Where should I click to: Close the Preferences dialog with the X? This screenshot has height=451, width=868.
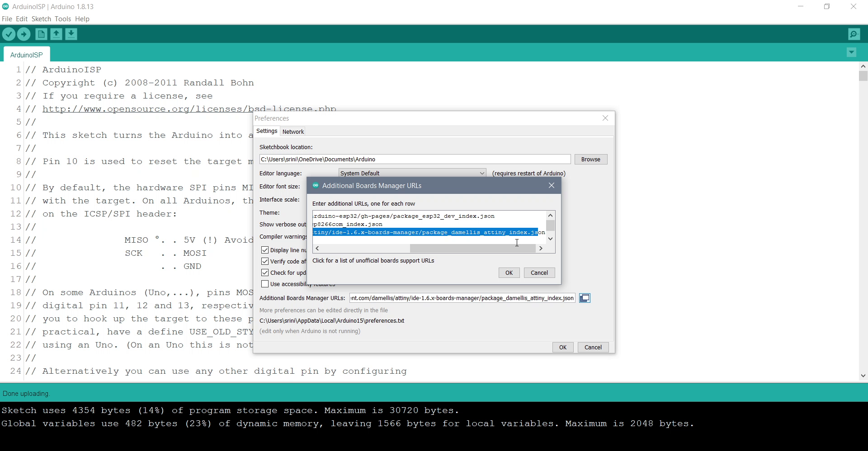pyautogui.click(x=605, y=118)
